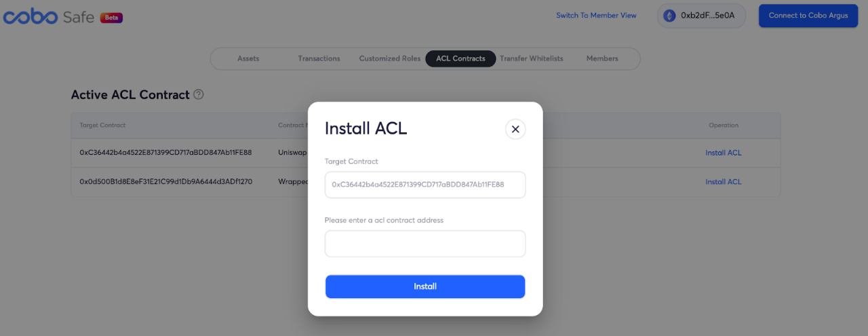Click the Target Contract field in dialog
This screenshot has height=336, width=868.
click(425, 185)
